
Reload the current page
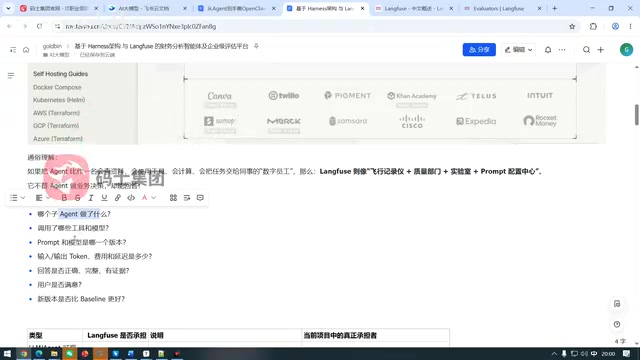[39, 27]
